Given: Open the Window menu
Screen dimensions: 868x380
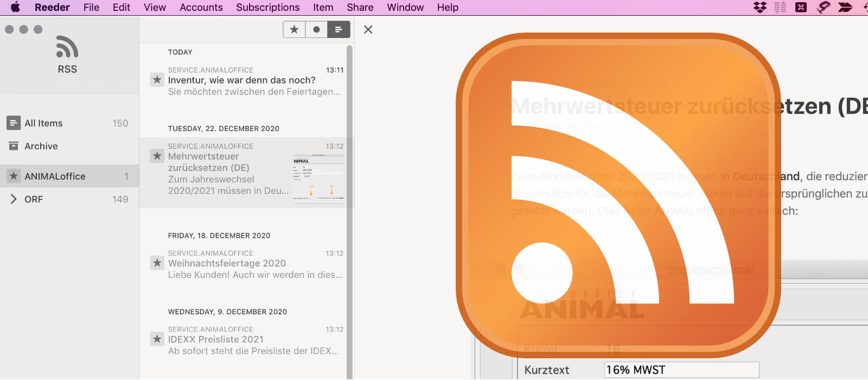Looking at the screenshot, I should pyautogui.click(x=405, y=8).
